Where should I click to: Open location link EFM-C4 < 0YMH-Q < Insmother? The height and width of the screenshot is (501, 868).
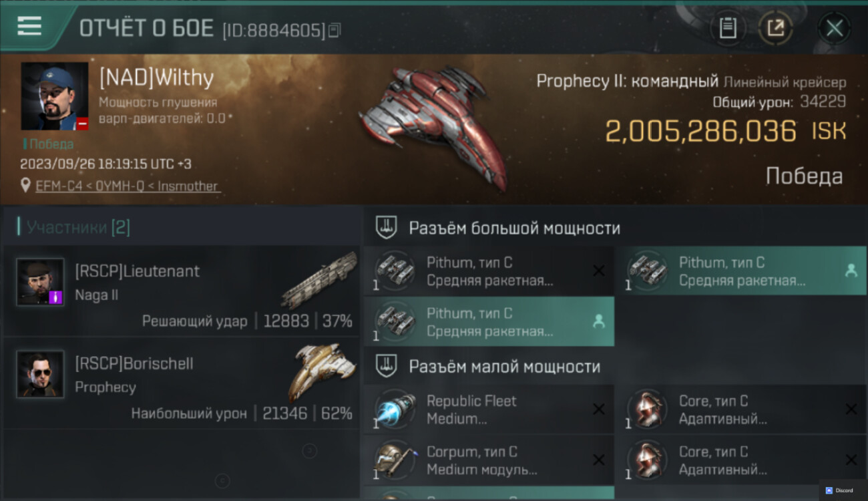tap(127, 186)
